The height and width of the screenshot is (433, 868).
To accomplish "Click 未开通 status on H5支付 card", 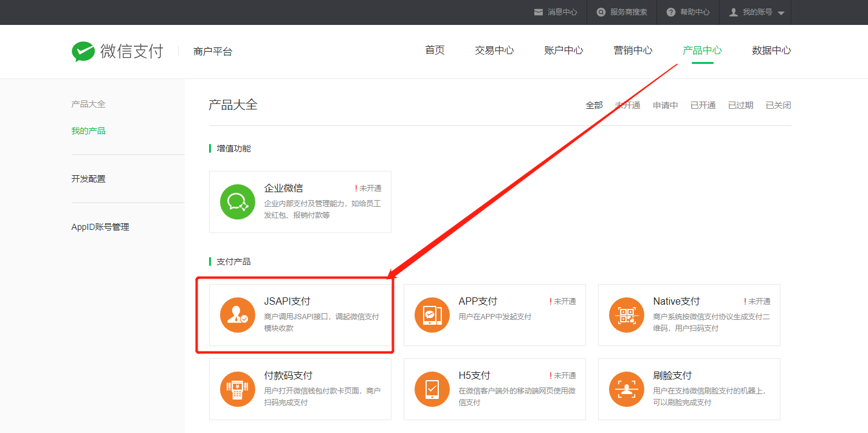I will pos(563,376).
